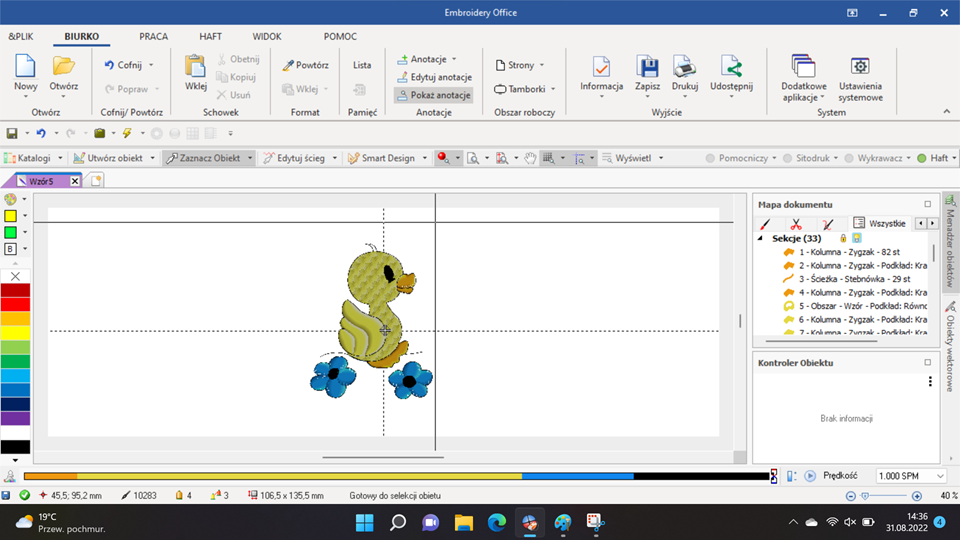Screen dimensions: 960x540
Task: Open Ustawienia systemowe settings icon
Action: [860, 68]
